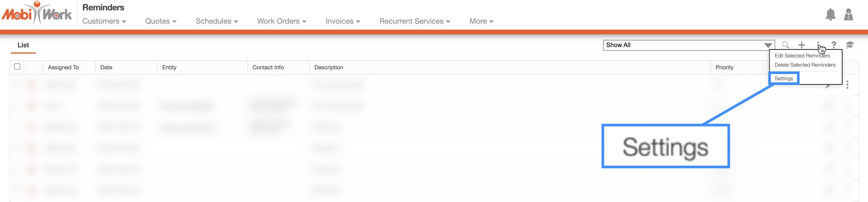The image size is (868, 202).
Task: Open first row's three-dot actions menu
Action: pyautogui.click(x=847, y=85)
